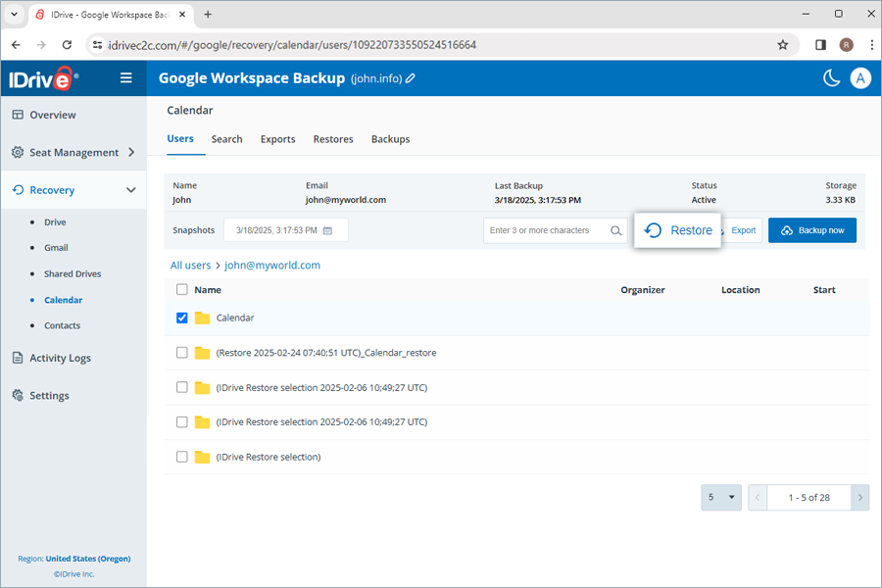
Task: Click the All users breadcrumb link
Action: click(190, 266)
